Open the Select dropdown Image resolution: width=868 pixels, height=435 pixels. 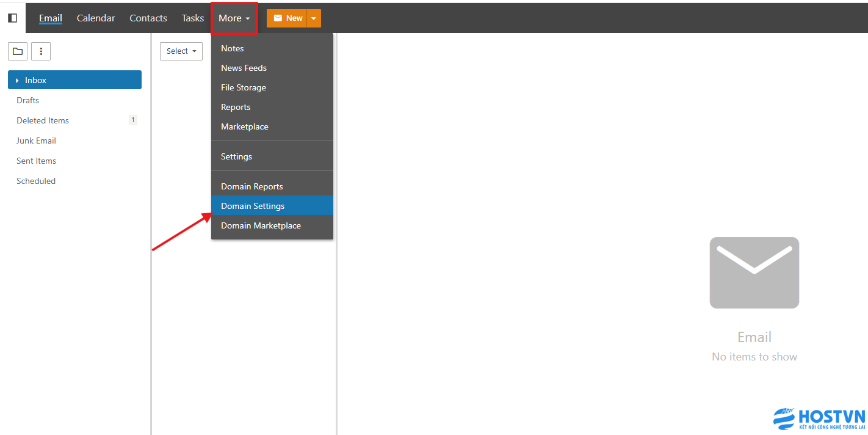181,51
